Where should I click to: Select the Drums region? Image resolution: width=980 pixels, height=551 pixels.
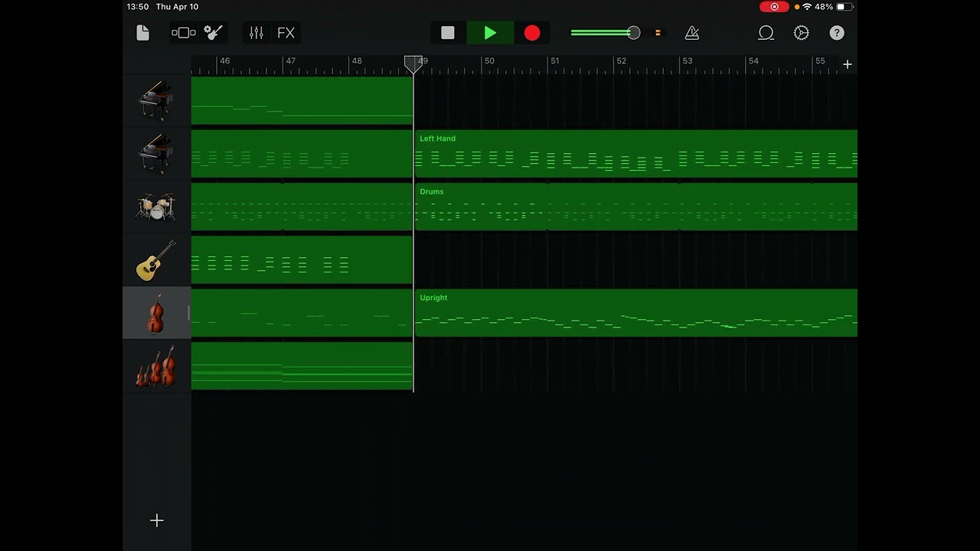click(x=636, y=207)
